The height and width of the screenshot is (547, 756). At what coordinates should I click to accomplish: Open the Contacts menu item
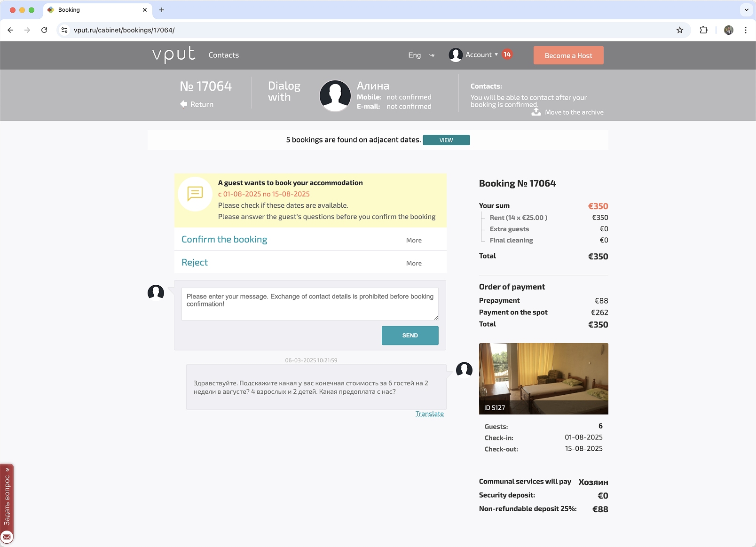224,55
